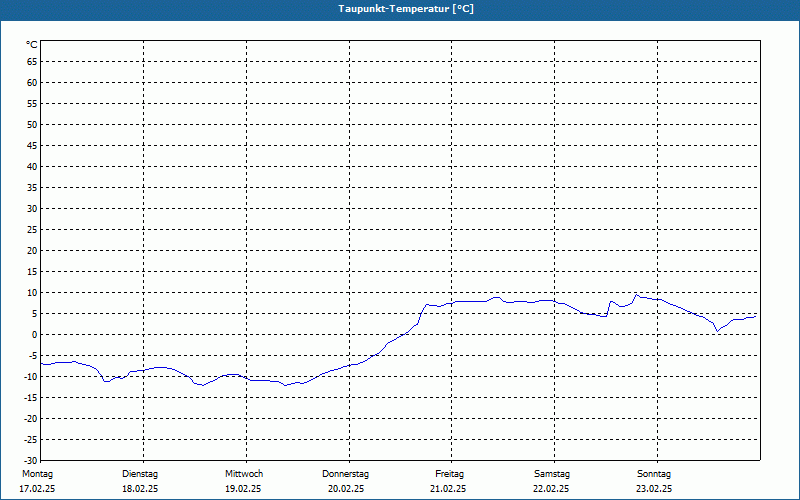
Task: Click the -20 y-axis label
Action: point(31,418)
